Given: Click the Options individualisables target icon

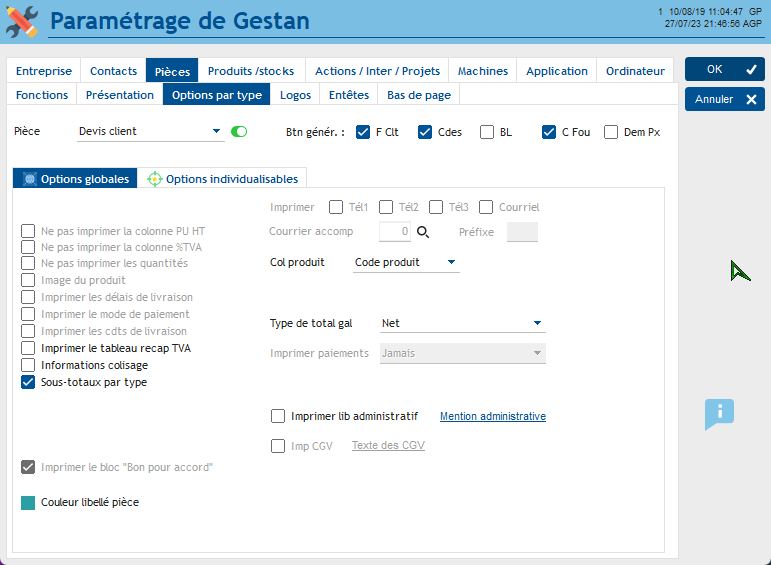Looking at the screenshot, I should tap(154, 179).
